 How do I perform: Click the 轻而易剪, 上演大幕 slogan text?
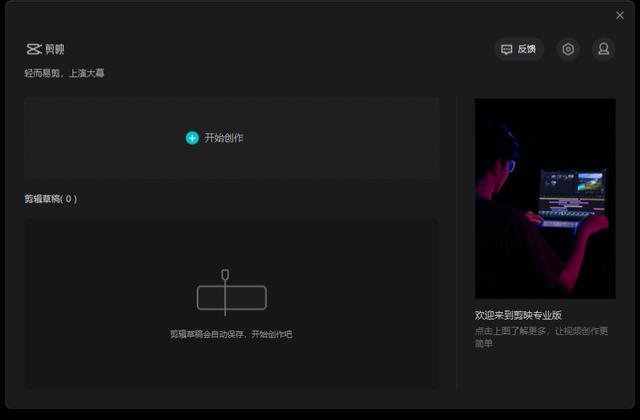coord(64,73)
